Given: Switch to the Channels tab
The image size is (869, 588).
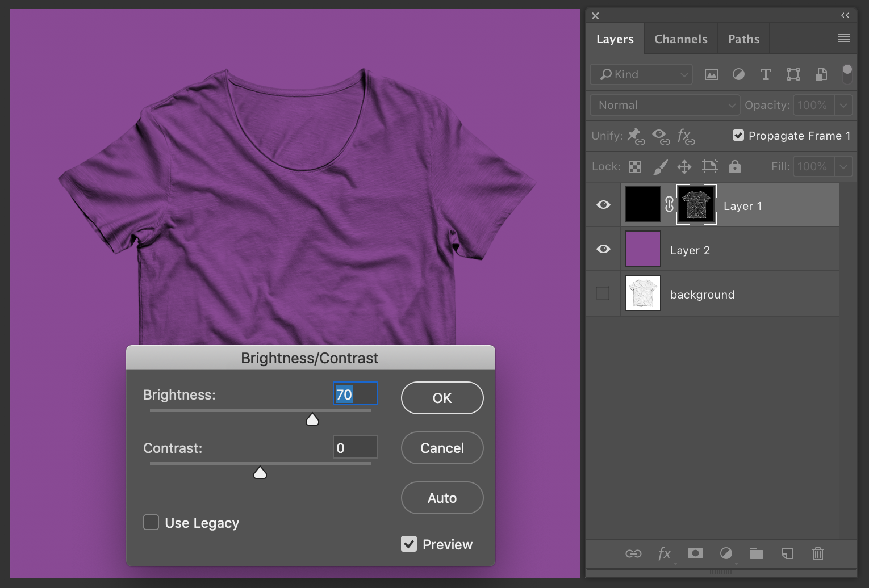Looking at the screenshot, I should 680,39.
